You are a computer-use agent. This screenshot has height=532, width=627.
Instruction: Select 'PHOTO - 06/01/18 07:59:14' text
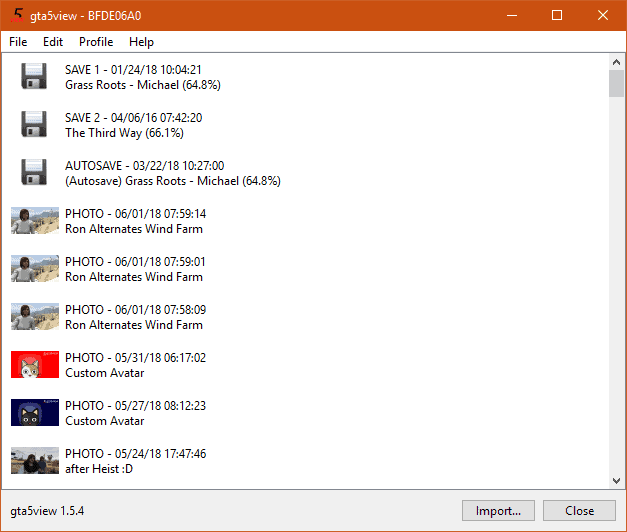[136, 214]
